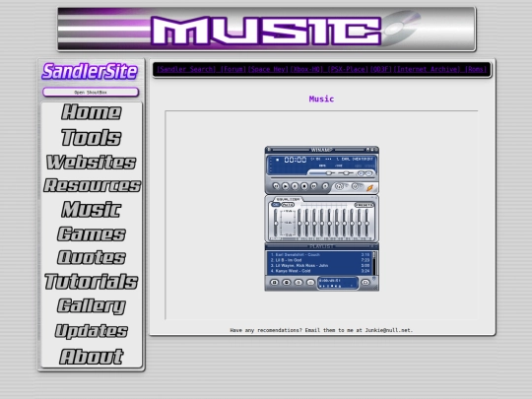Click the Play button in Winamp
The image size is (532, 399).
(286, 186)
